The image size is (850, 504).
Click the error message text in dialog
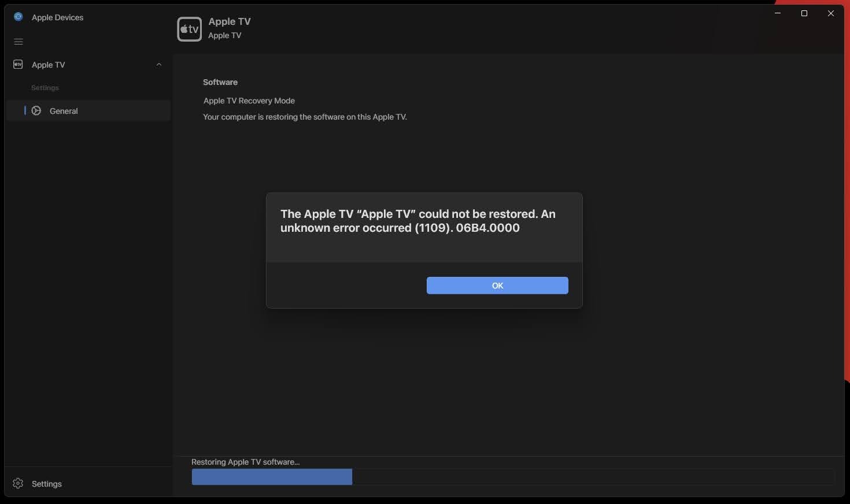point(418,221)
